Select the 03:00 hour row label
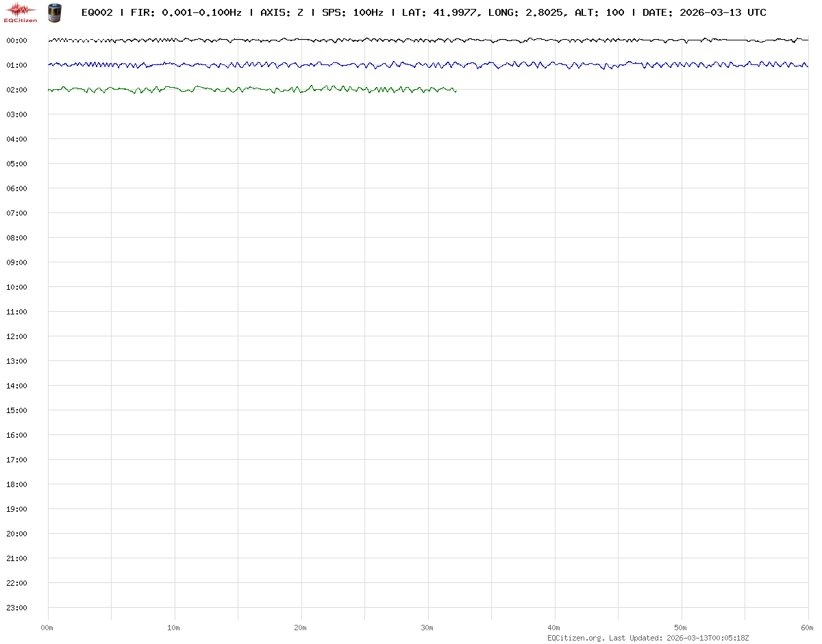The width and height of the screenshot is (822, 644). click(x=16, y=114)
